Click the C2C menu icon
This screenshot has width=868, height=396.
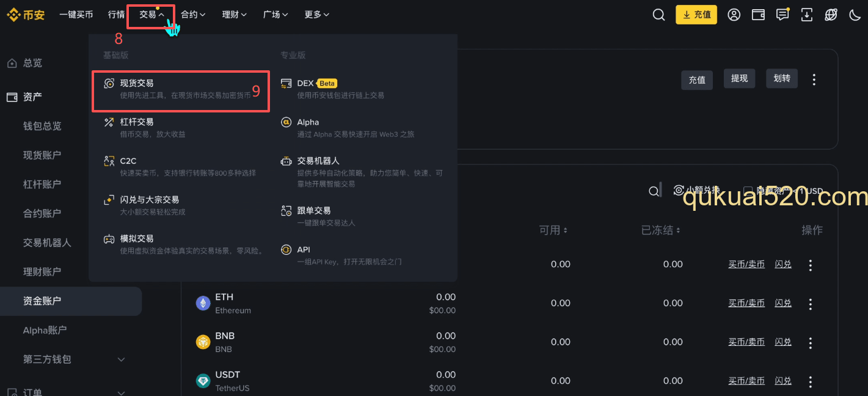pyautogui.click(x=109, y=161)
